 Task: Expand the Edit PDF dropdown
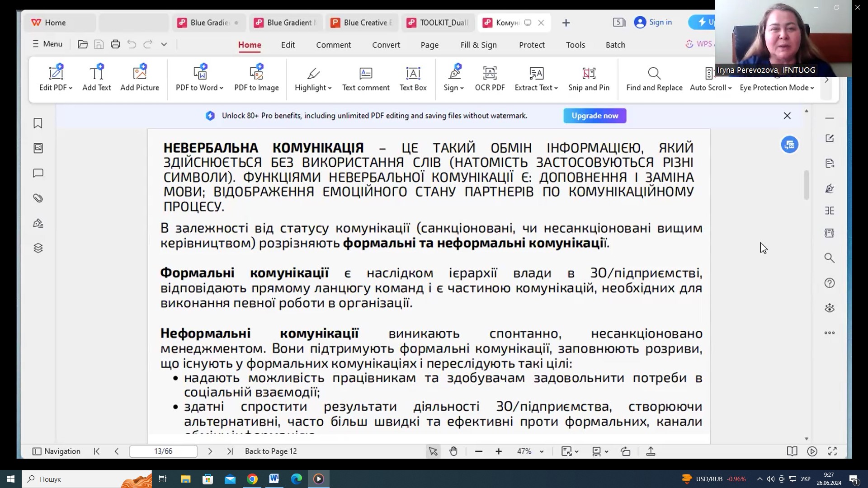point(71,88)
